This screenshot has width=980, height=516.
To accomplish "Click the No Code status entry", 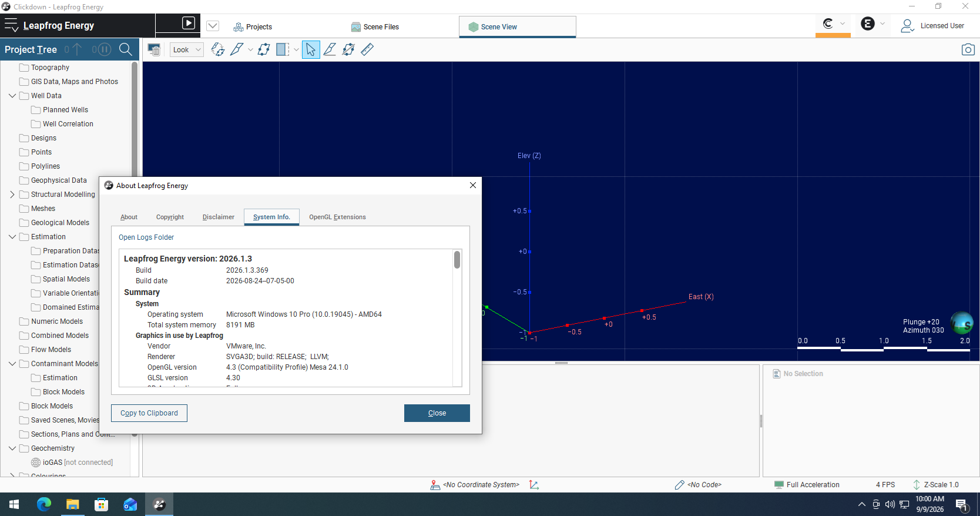I will (x=698, y=485).
